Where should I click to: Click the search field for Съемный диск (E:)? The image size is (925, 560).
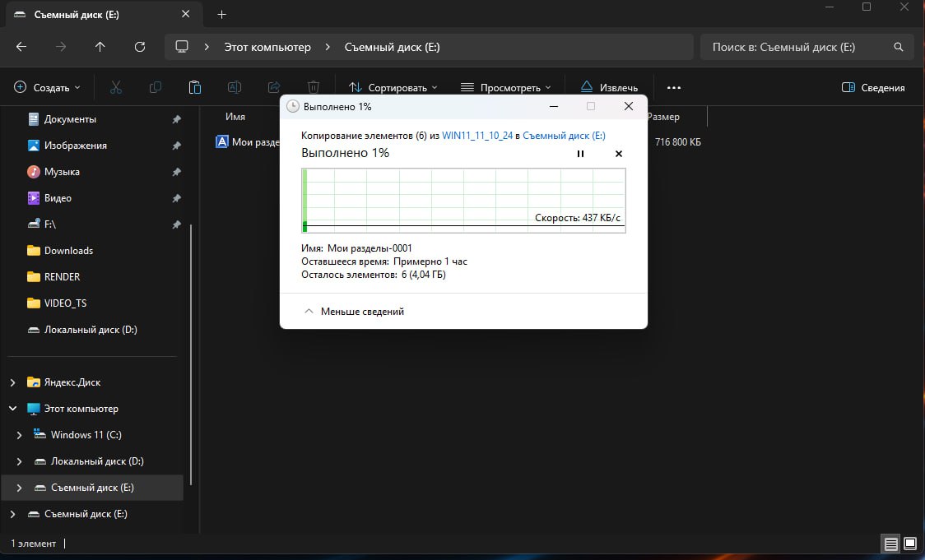(798, 47)
